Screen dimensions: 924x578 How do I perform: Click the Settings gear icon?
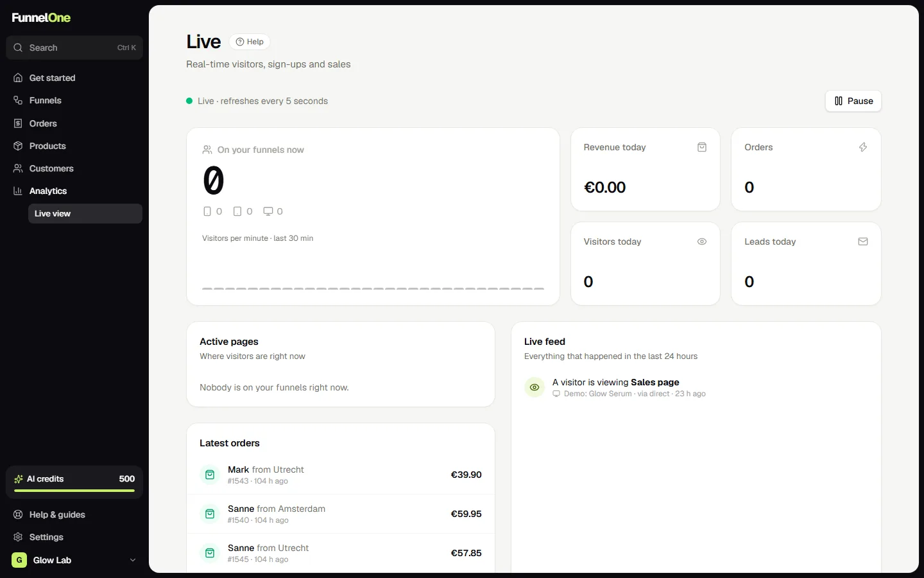[x=18, y=537]
